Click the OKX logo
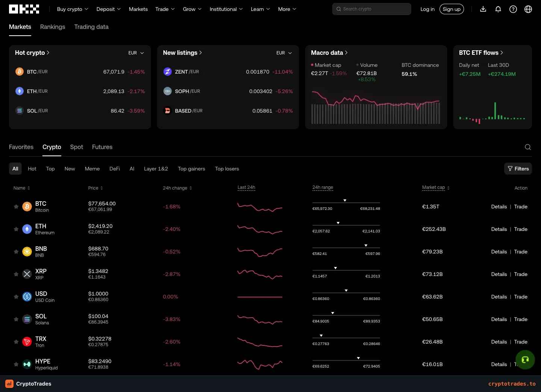This screenshot has height=392, width=541. pyautogui.click(x=24, y=9)
